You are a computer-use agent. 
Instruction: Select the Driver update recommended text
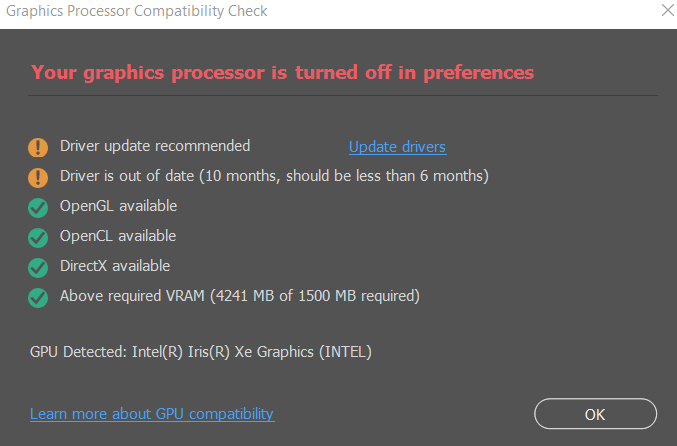[155, 146]
